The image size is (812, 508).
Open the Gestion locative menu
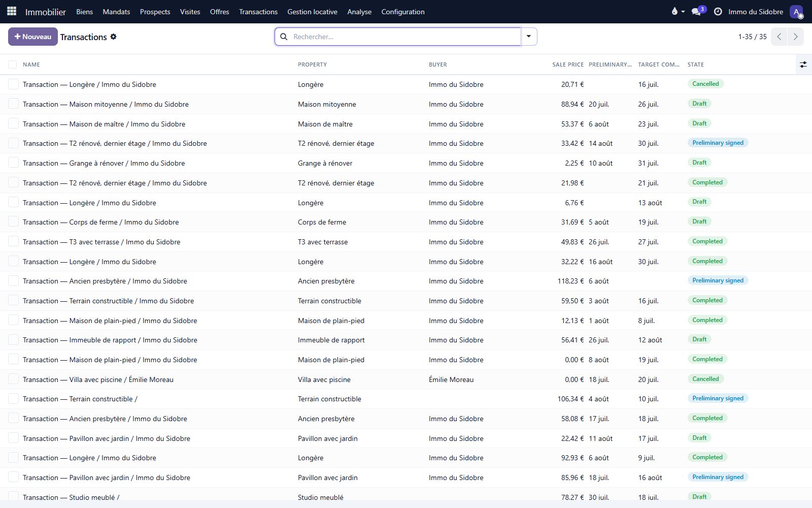tap(312, 12)
